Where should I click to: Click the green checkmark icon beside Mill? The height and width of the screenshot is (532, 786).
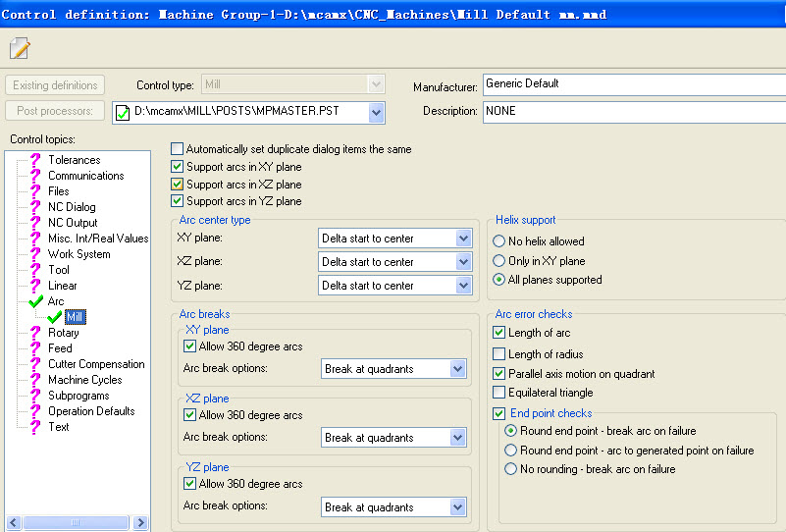pos(54,317)
